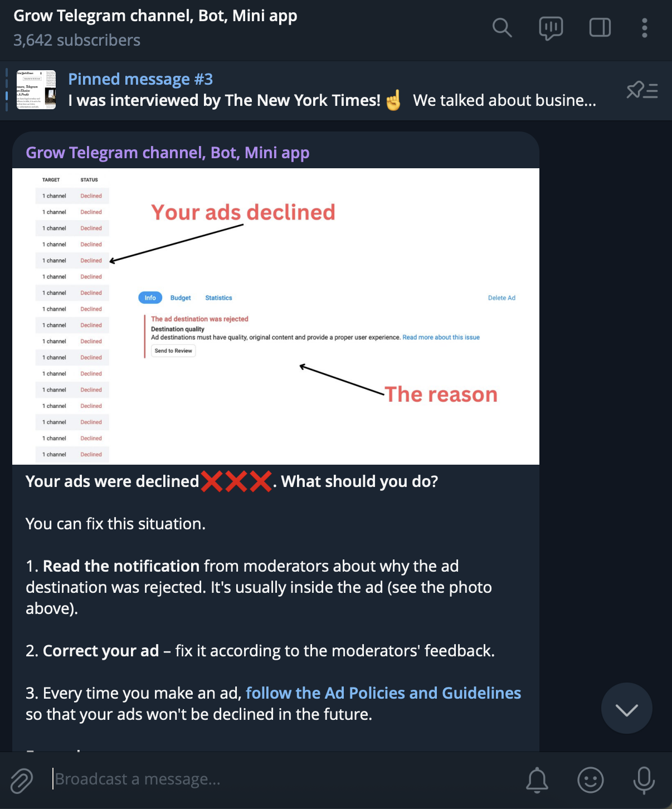
Task: Click the channel name in the message header
Action: [x=167, y=153]
